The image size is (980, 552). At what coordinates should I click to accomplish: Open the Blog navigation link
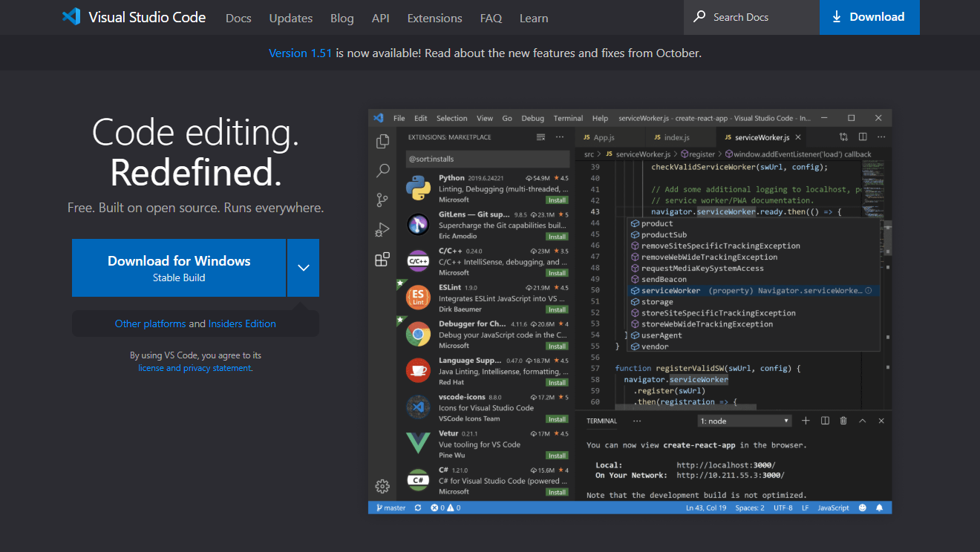[x=342, y=19]
